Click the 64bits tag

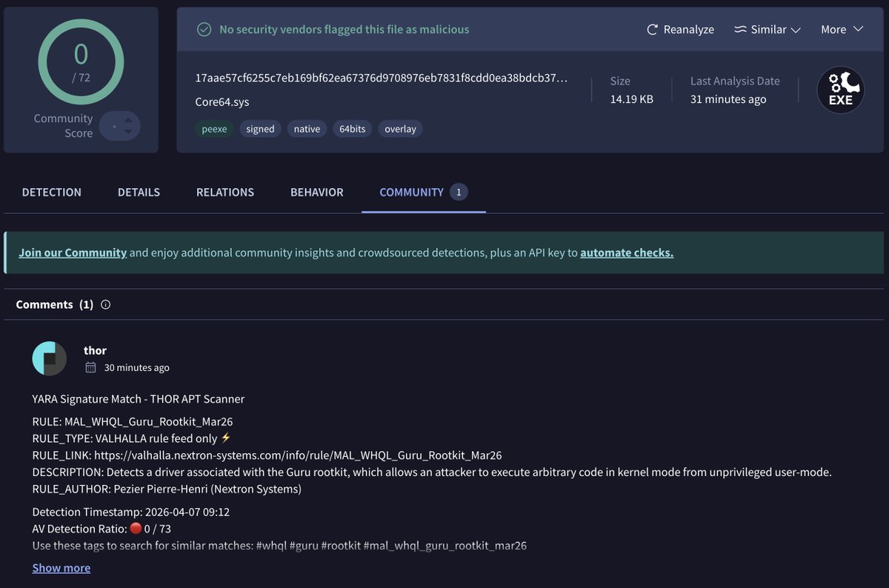coord(352,129)
